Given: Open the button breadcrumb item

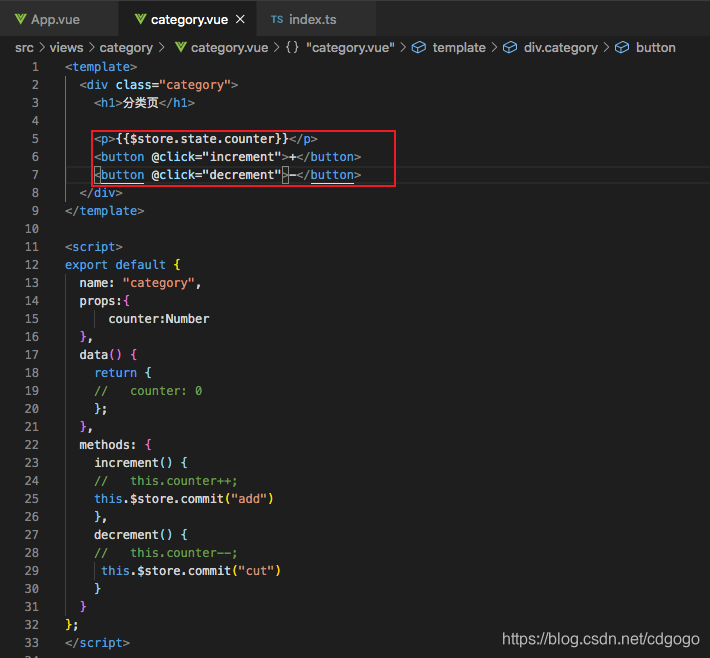Looking at the screenshot, I should tap(656, 48).
